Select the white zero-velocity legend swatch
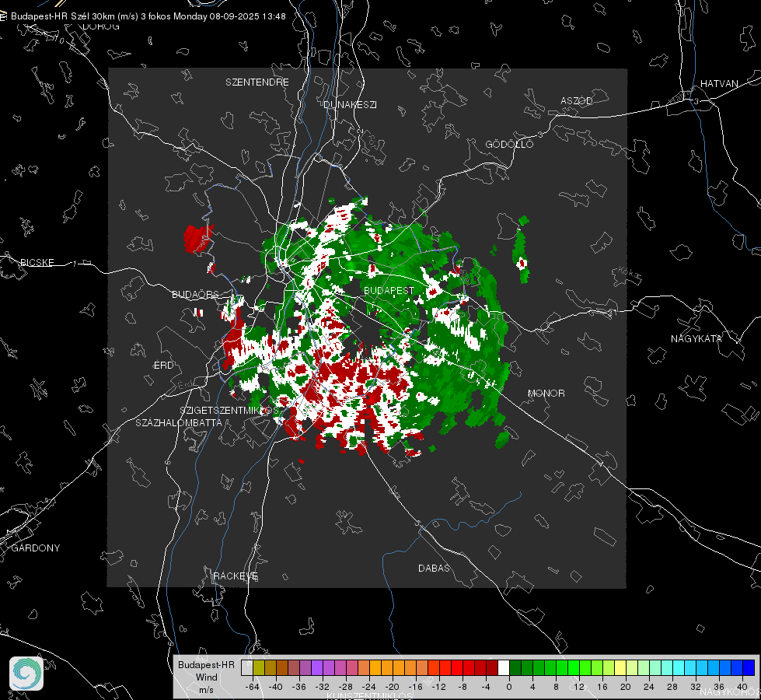 point(504,668)
